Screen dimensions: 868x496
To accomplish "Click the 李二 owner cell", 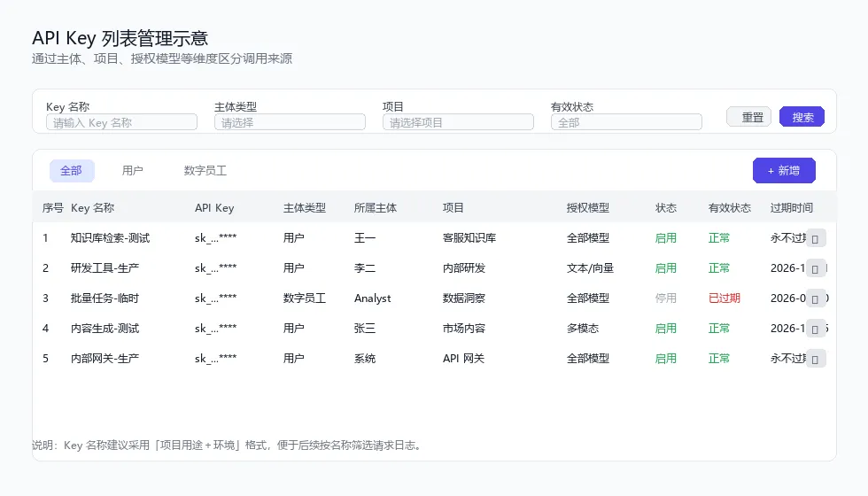I will click(x=365, y=268).
